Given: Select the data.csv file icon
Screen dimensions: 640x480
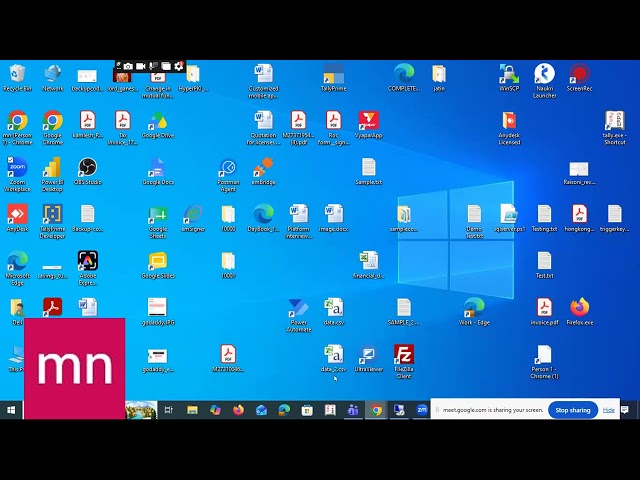Looking at the screenshot, I should point(333,311).
